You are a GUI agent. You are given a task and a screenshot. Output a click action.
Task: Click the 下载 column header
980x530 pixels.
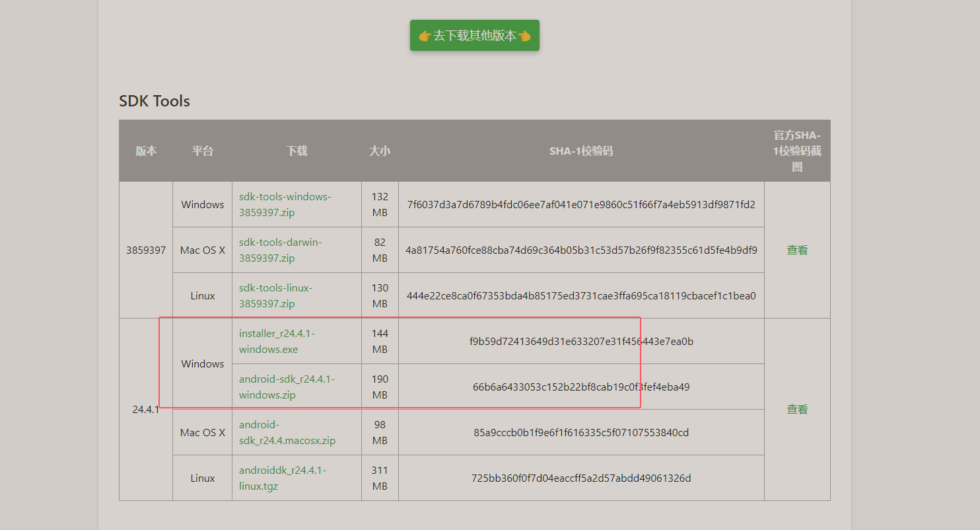point(297,151)
